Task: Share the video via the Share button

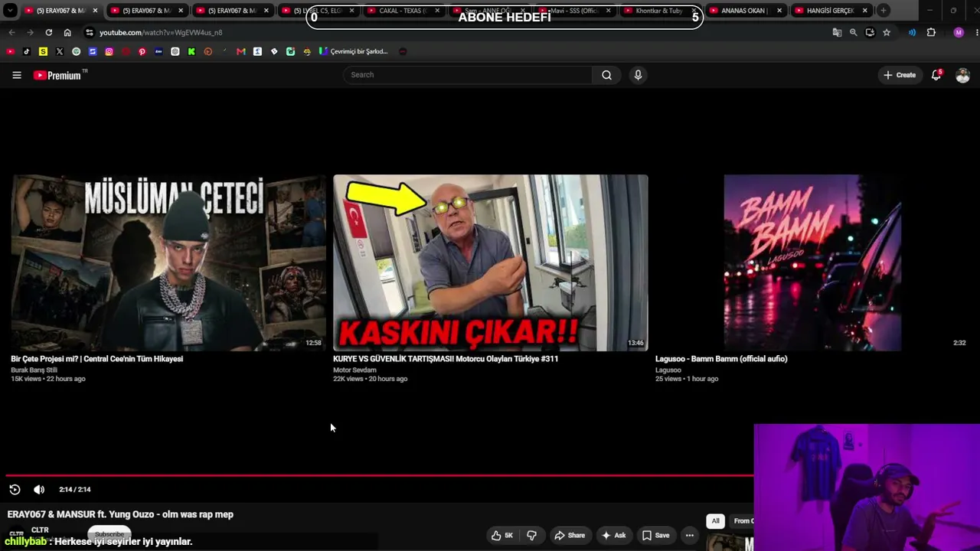Action: [x=570, y=536]
